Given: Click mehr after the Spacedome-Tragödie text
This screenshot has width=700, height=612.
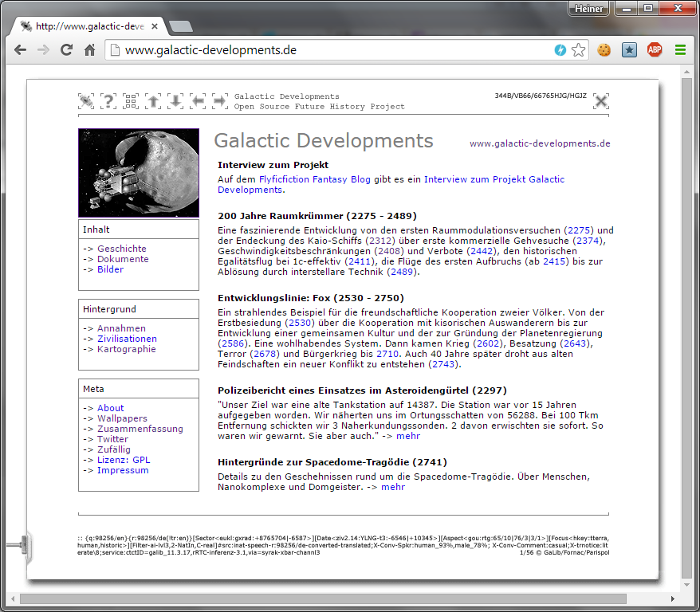Looking at the screenshot, I should coord(393,487).
